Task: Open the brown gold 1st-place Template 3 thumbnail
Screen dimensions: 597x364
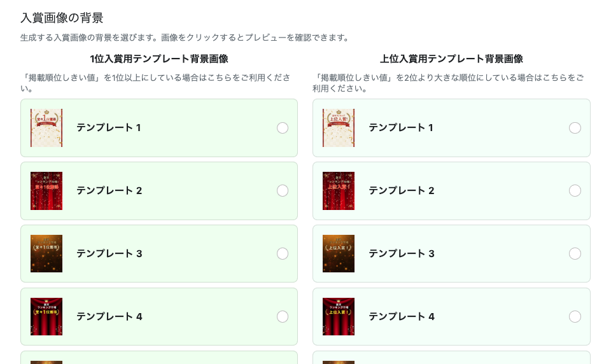Action: pos(46,254)
